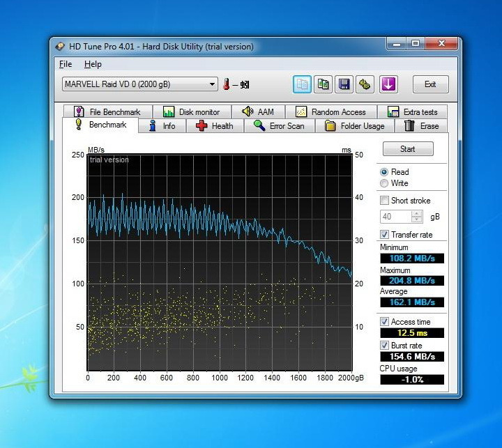Open the Info tab
The image size is (502, 448).
pos(162,125)
